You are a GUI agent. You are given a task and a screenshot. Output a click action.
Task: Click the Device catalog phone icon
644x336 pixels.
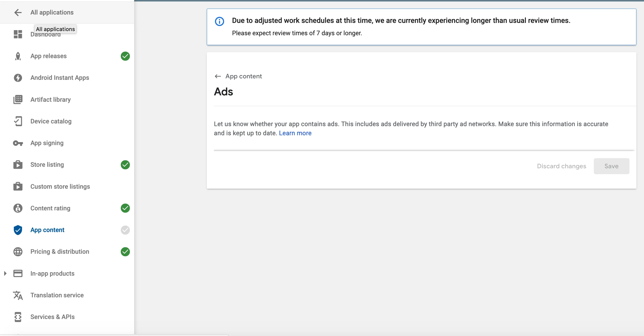[x=18, y=121]
